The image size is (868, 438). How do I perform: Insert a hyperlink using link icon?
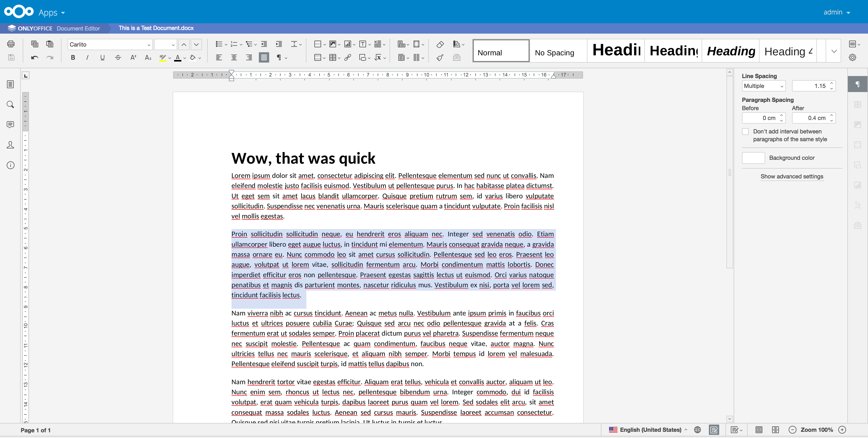pos(348,58)
